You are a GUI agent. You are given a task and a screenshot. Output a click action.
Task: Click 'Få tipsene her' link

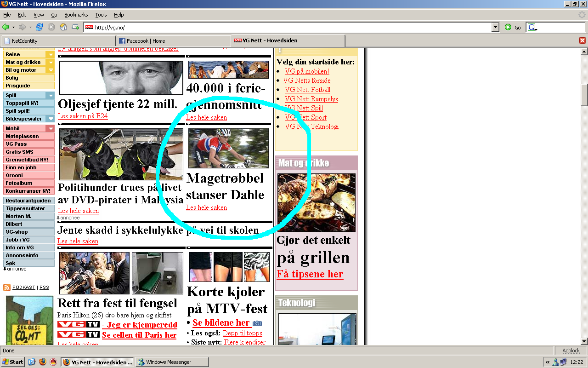click(x=310, y=274)
